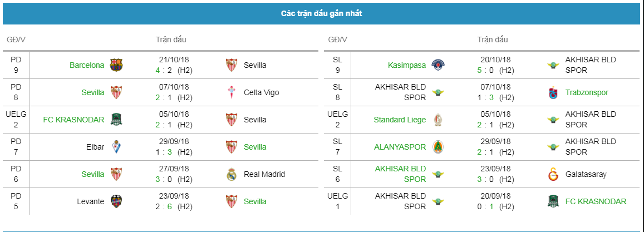
Task: Select the 5 : 0 Kasimpasa match score
Action: (484, 70)
